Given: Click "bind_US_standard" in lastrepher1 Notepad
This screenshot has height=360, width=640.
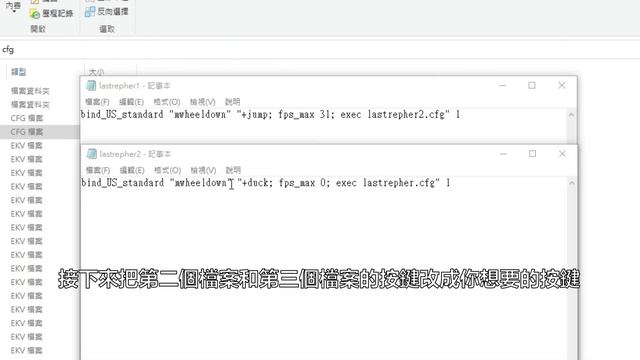Looking at the screenshot, I should (x=122, y=115).
